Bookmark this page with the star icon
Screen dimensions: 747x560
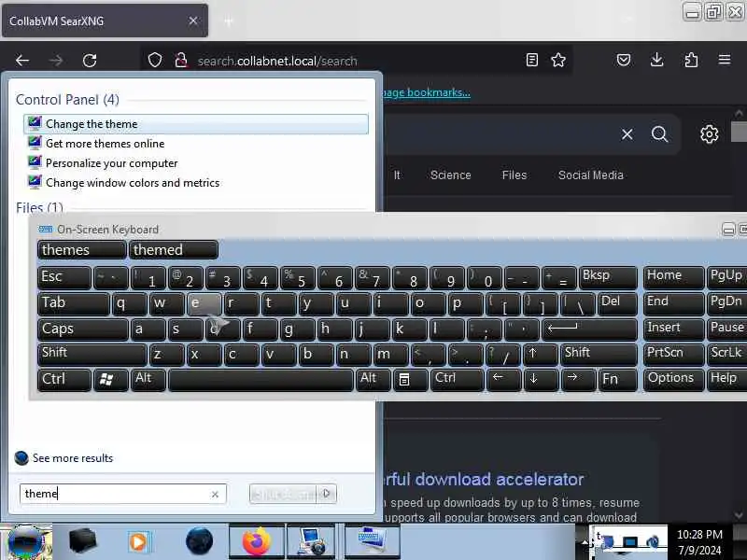(x=558, y=60)
